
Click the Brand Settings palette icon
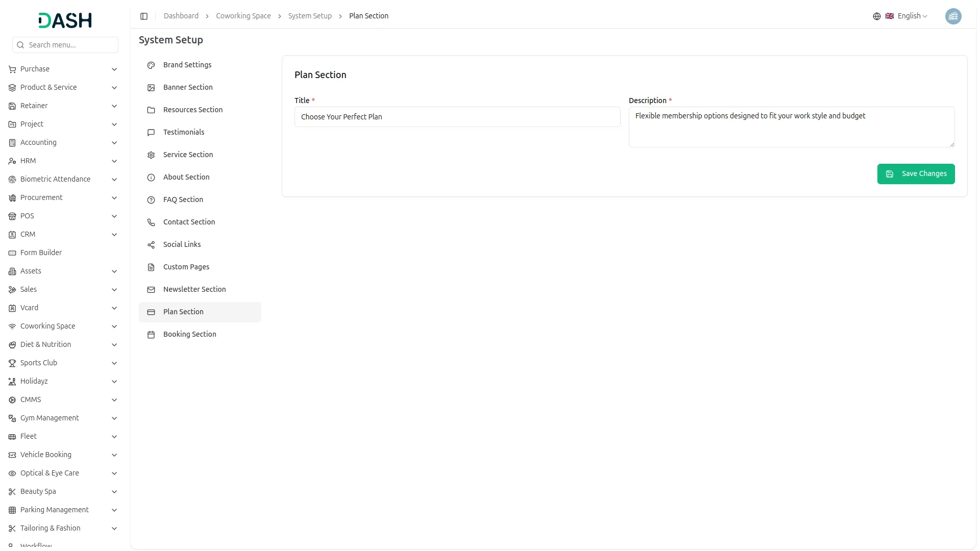(151, 65)
